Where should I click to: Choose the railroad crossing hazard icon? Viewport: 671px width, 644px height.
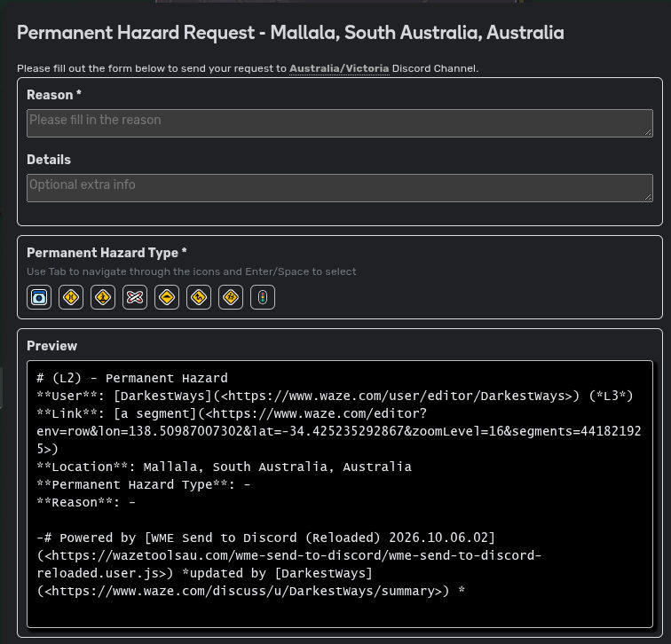click(135, 297)
